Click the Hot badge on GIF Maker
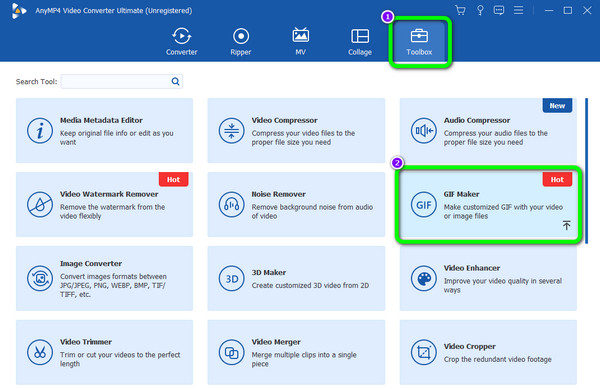Screen dimensions: 600x390 click(x=557, y=179)
